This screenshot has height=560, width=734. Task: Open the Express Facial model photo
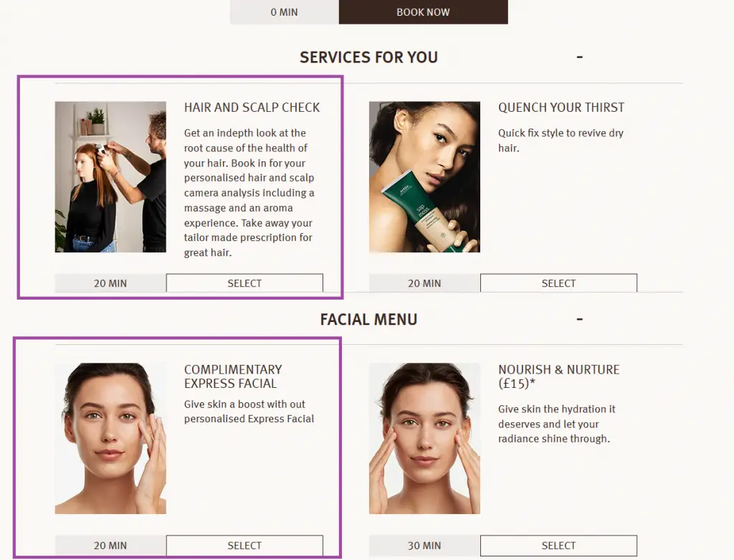pyautogui.click(x=110, y=439)
